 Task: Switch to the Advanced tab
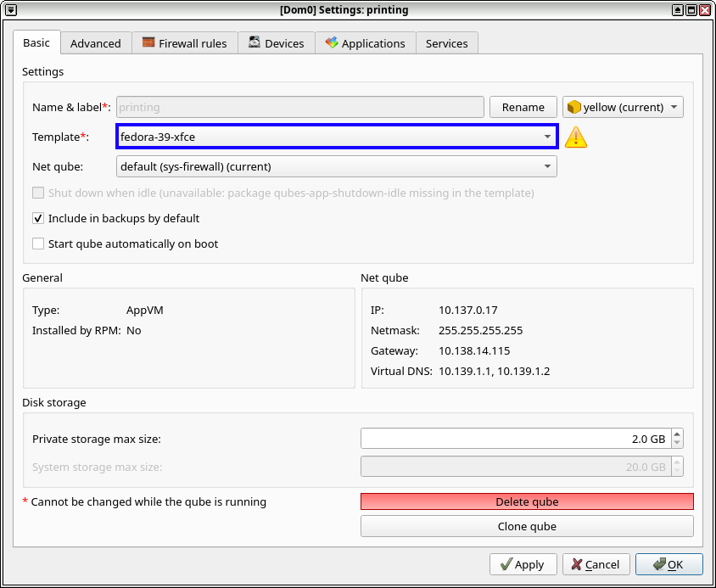pos(96,43)
